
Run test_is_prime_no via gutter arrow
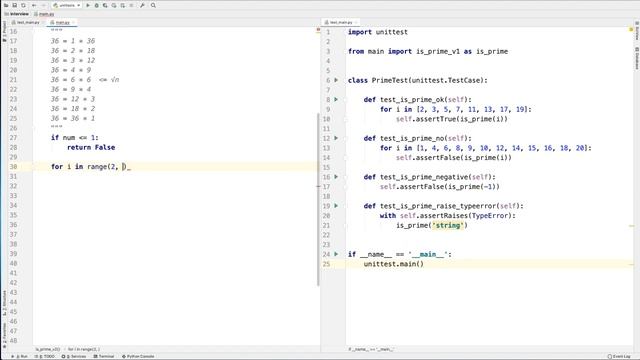(x=336, y=138)
